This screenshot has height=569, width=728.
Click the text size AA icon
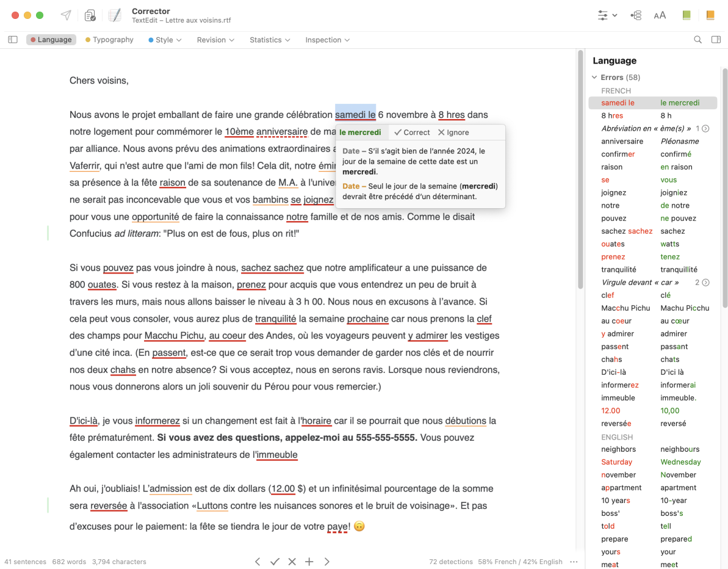(x=660, y=15)
